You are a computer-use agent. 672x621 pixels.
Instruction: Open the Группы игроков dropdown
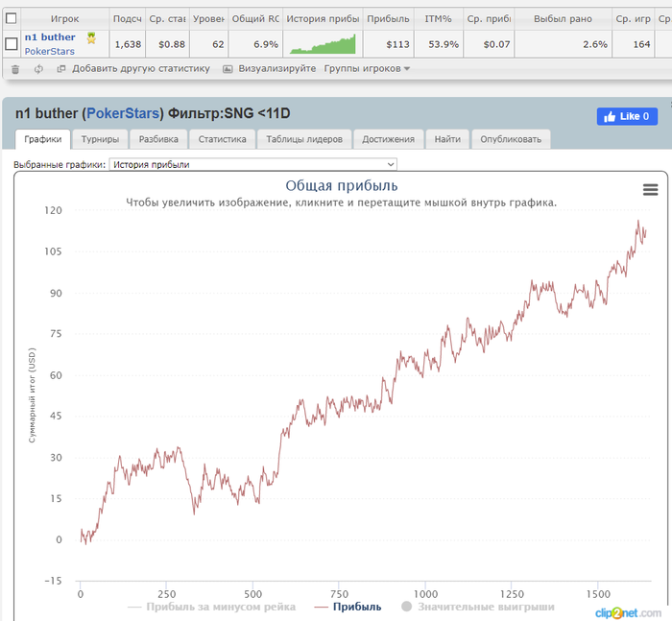[367, 68]
